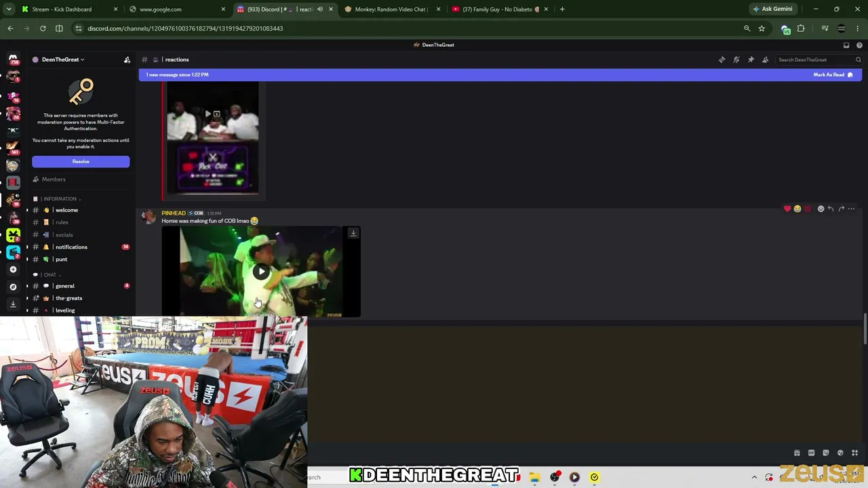Open the embedded image thumbnail above PINHEAD

click(x=212, y=139)
